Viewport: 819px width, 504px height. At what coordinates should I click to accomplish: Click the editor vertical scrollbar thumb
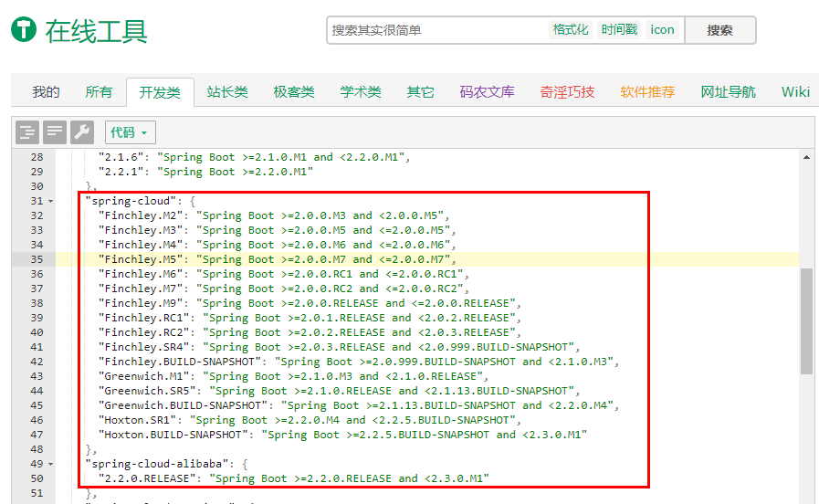806,321
